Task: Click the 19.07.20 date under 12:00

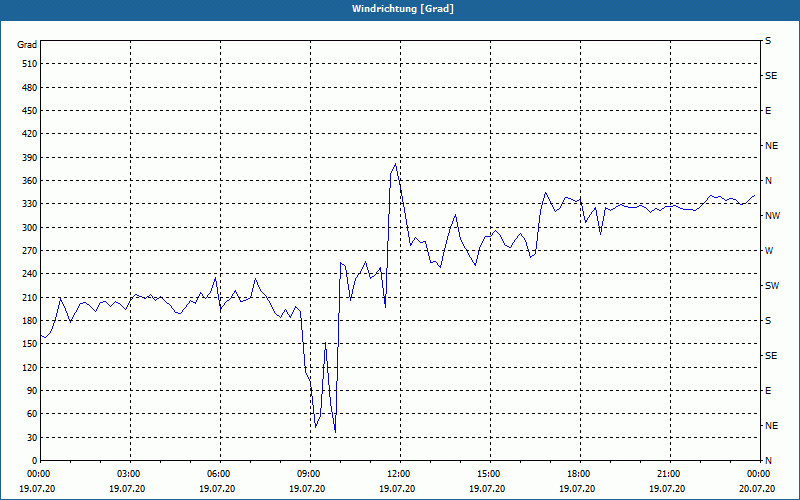Action: coord(396,489)
